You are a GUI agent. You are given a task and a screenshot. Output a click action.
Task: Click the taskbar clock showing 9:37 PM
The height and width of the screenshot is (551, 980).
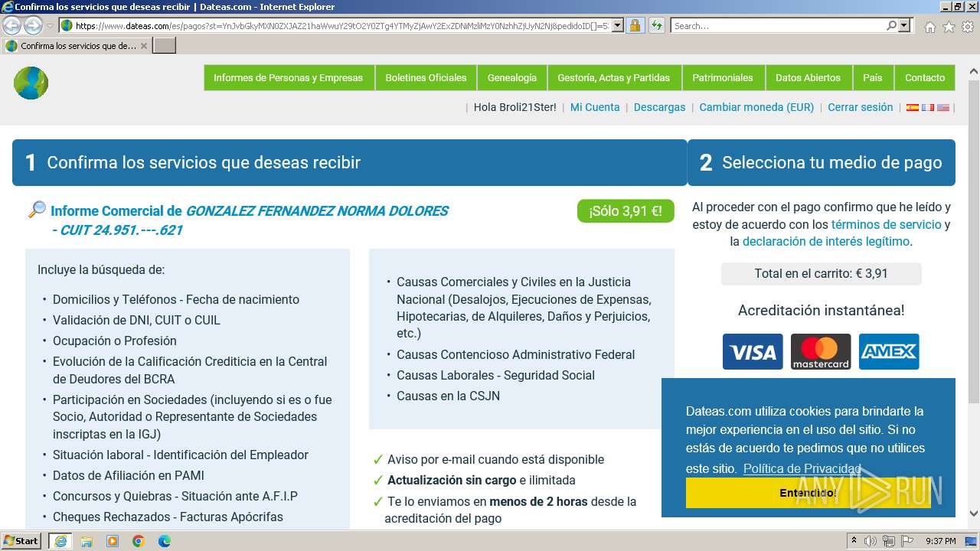point(940,541)
